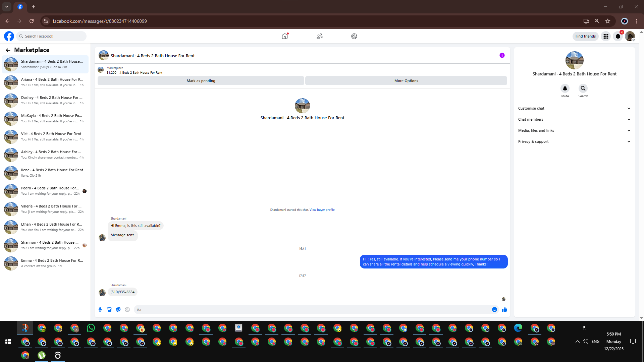
Task: Open the Friends tab in the top navigation
Action: pos(319,36)
